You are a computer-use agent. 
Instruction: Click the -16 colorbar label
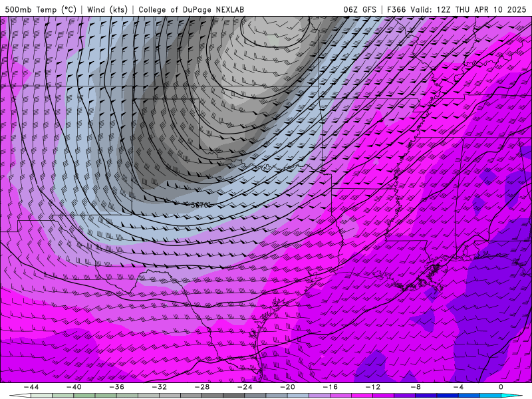pos(331,387)
